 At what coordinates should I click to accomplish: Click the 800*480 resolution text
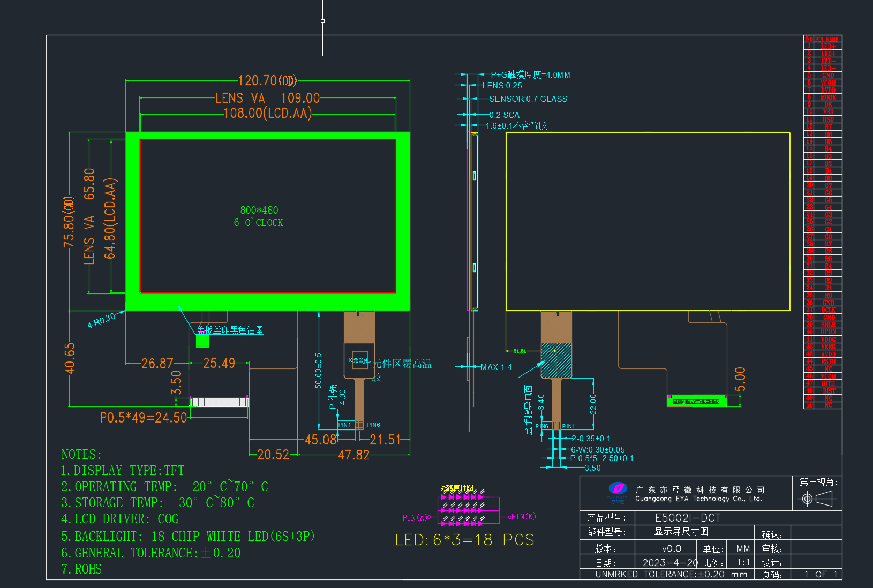(x=259, y=210)
